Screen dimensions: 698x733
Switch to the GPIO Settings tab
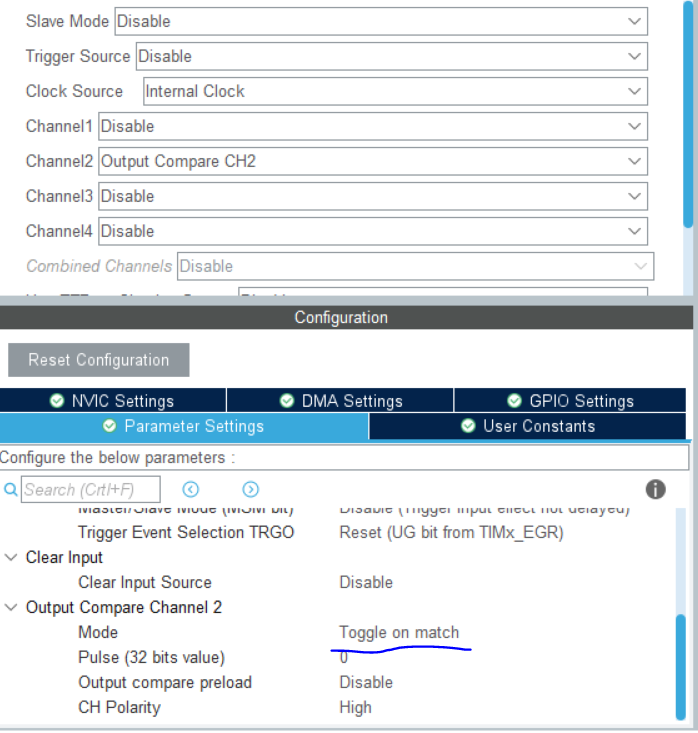[x=570, y=401]
